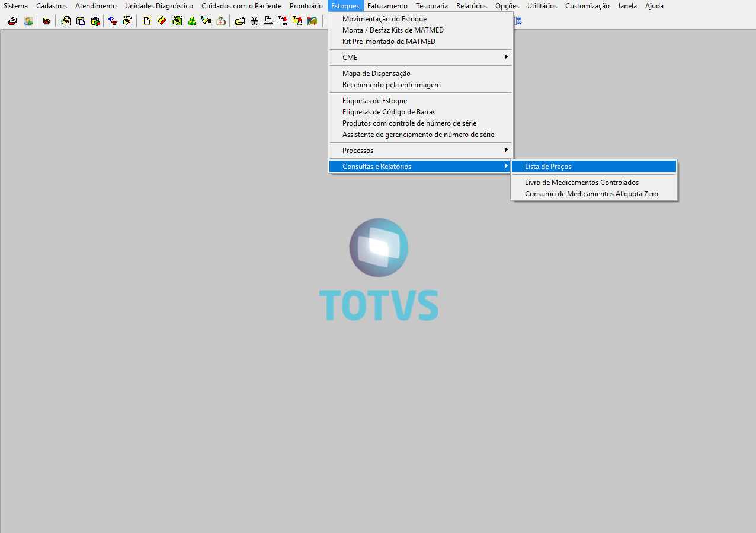Select Kit Pré-montado de MATMED
The height and width of the screenshot is (533, 756).
pyautogui.click(x=421, y=42)
